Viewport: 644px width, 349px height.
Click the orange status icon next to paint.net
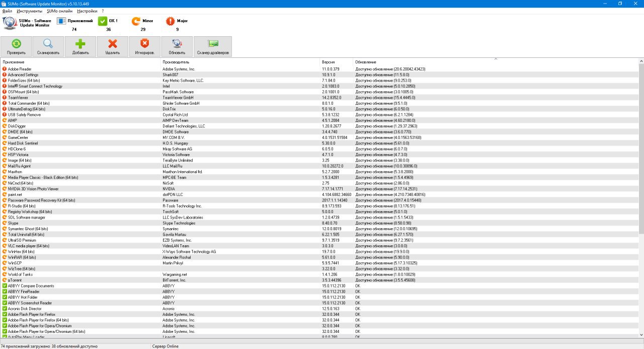5,194
